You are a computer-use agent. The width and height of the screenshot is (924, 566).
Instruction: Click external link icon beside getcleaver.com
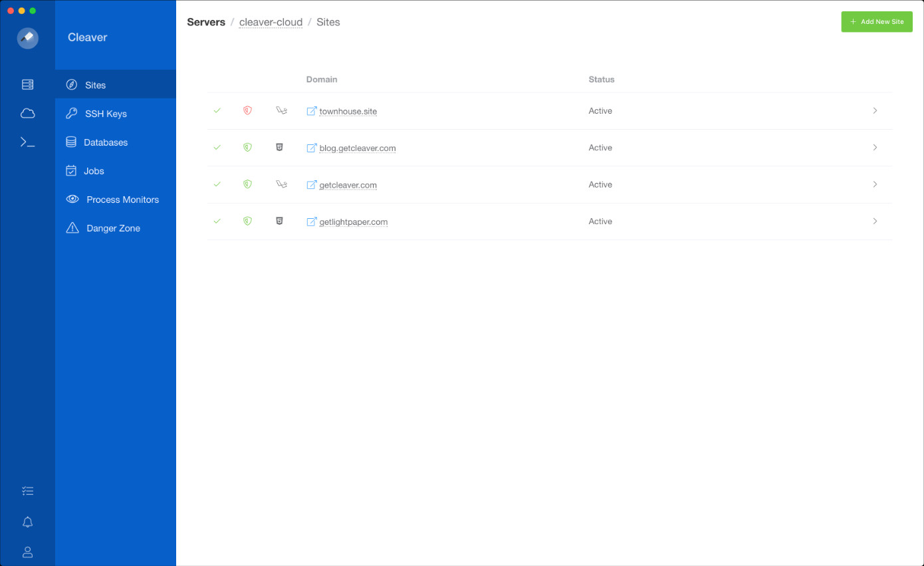311,184
